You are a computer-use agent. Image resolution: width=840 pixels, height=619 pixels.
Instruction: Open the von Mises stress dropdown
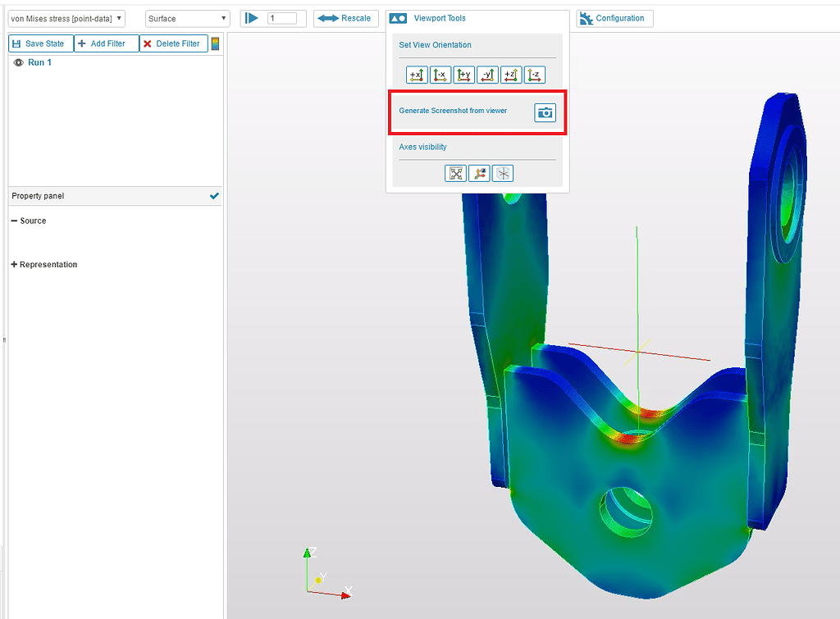pyautogui.click(x=66, y=18)
